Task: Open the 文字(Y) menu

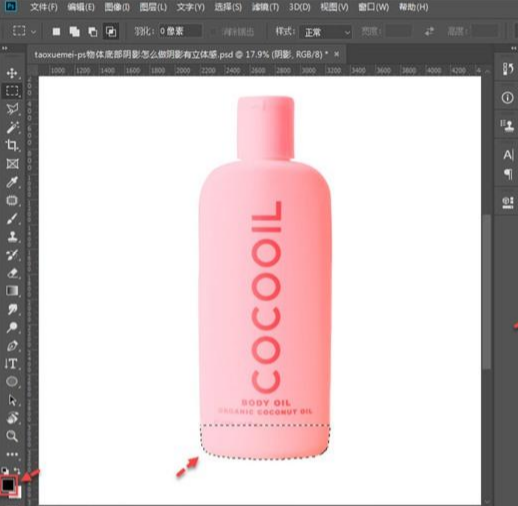Action: click(191, 7)
